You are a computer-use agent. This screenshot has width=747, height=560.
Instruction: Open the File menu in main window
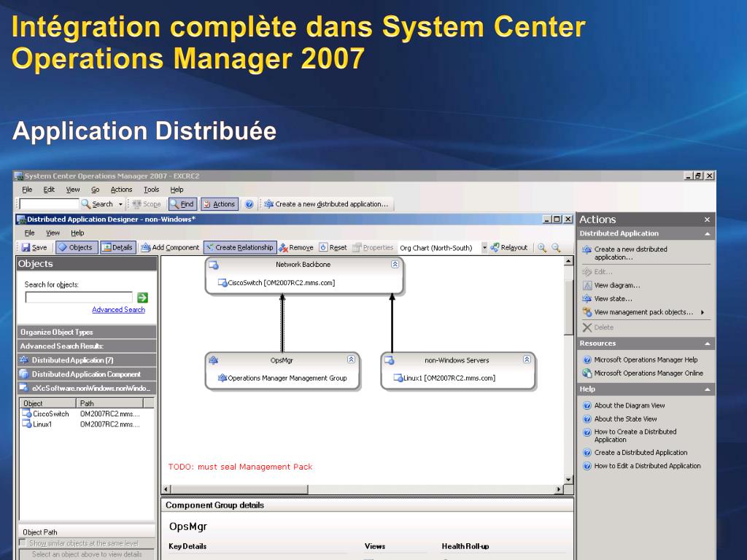click(x=27, y=190)
